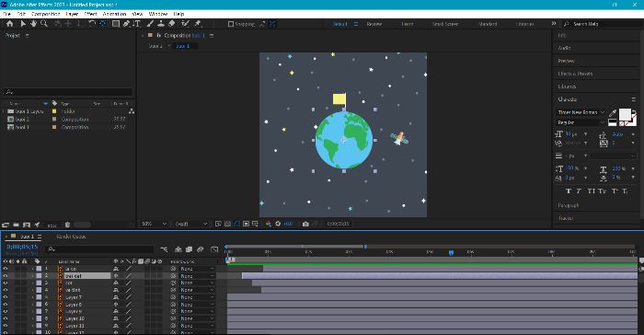Open the Effects & Presets panel
The height and width of the screenshot is (335, 644).
575,74
